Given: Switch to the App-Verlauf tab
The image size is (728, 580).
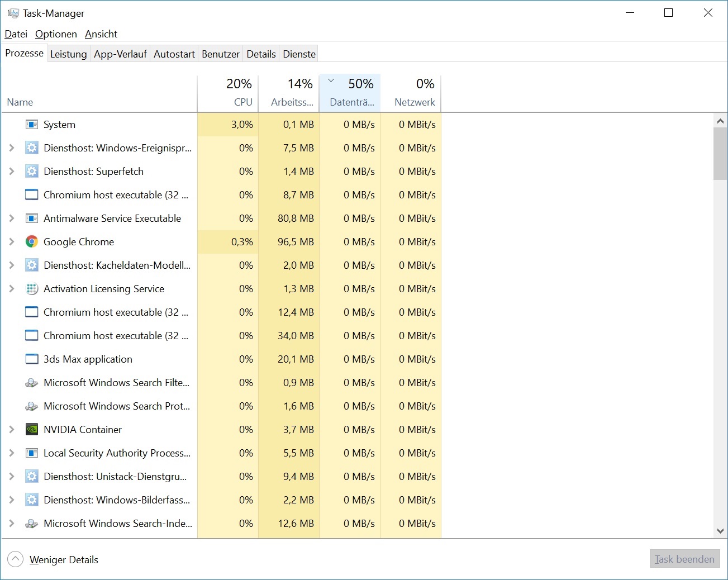Looking at the screenshot, I should [120, 54].
